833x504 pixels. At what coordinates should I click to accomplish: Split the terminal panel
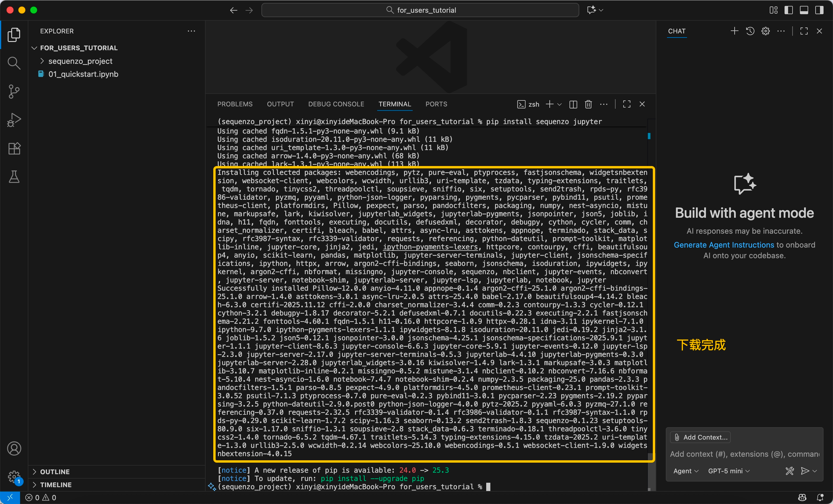[x=573, y=104]
